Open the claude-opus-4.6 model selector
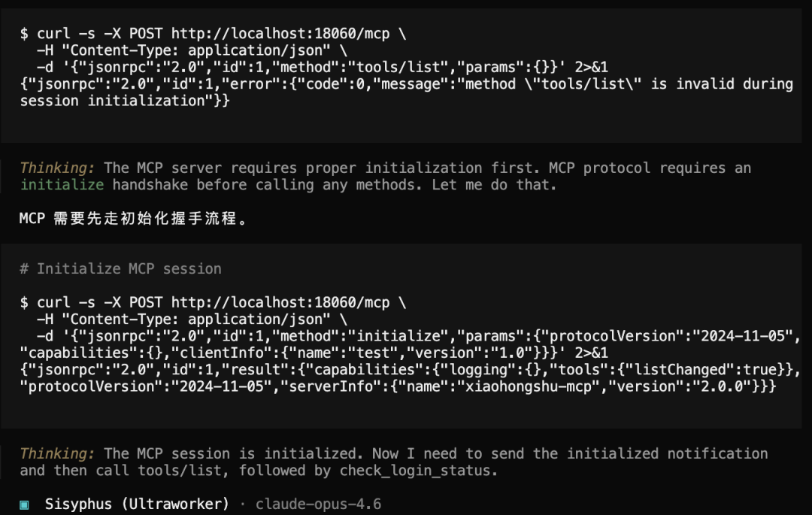This screenshot has height=515, width=812. tap(318, 503)
